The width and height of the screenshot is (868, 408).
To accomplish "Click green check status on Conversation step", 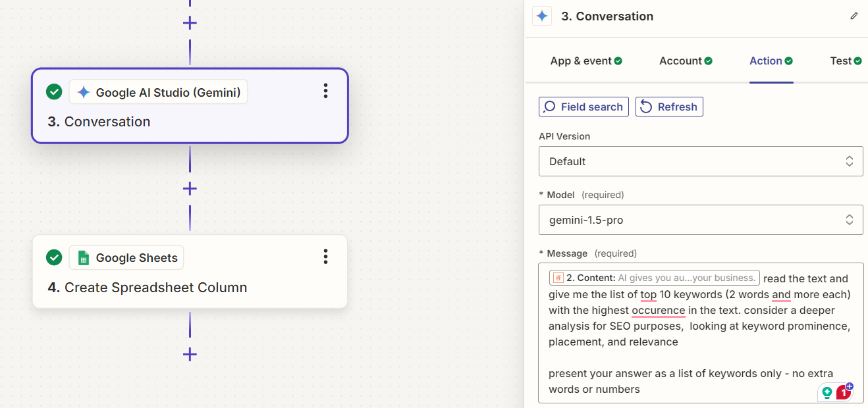I will click(54, 92).
